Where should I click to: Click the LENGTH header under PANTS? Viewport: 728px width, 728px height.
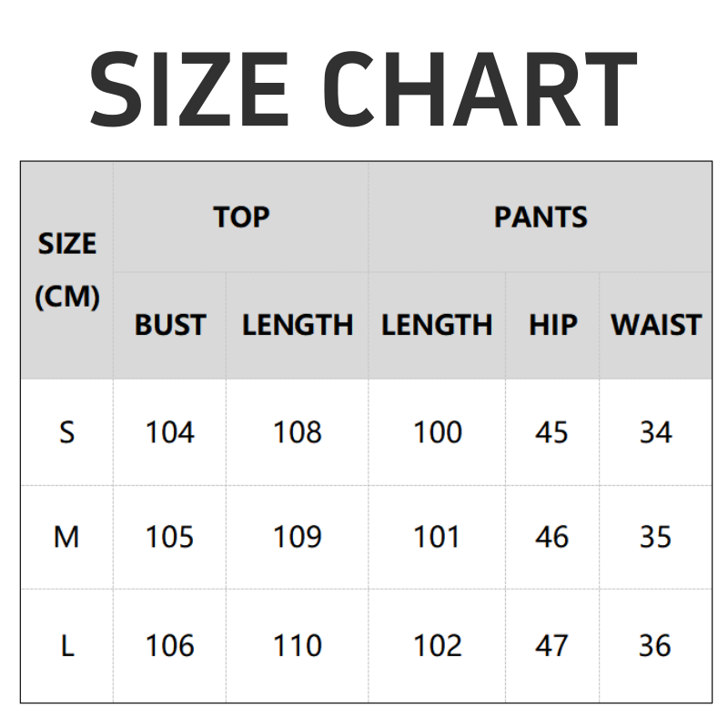[x=437, y=325]
